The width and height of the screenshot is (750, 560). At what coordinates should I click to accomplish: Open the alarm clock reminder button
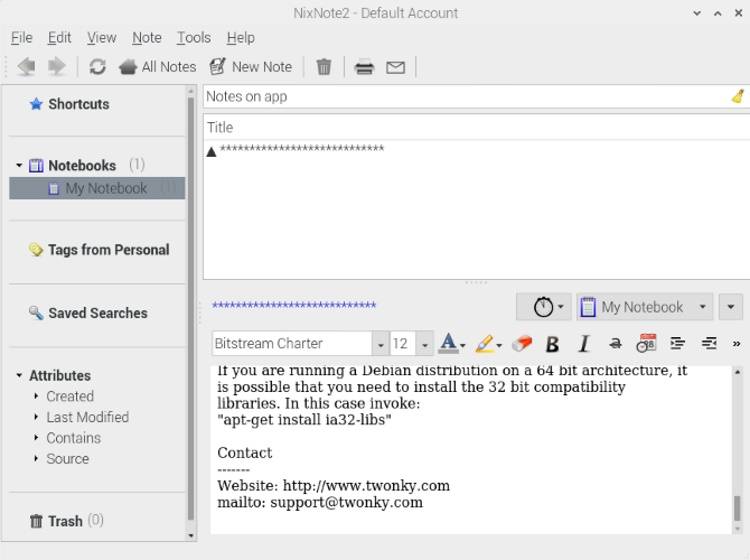[x=543, y=307]
